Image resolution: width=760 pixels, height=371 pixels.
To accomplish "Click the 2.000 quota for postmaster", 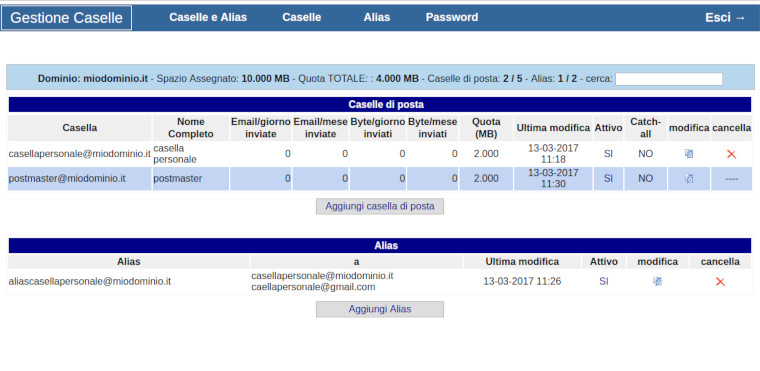I will pos(486,178).
